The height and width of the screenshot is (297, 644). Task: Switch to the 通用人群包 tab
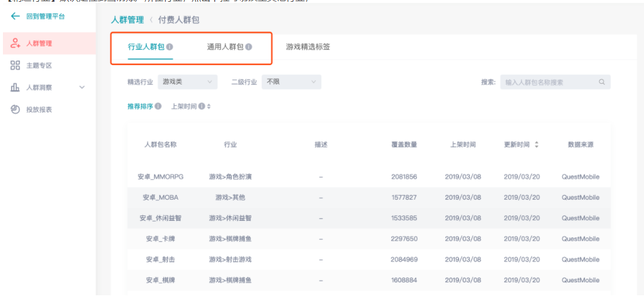[x=225, y=47]
